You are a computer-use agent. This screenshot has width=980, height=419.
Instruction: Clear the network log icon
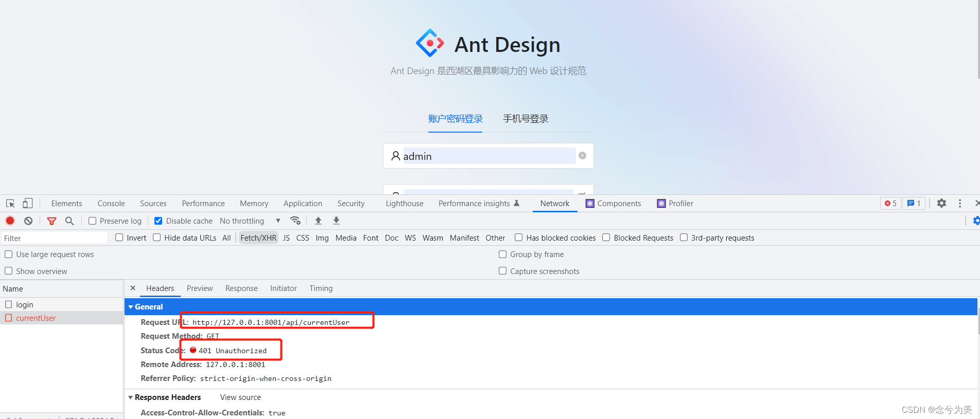(x=28, y=221)
